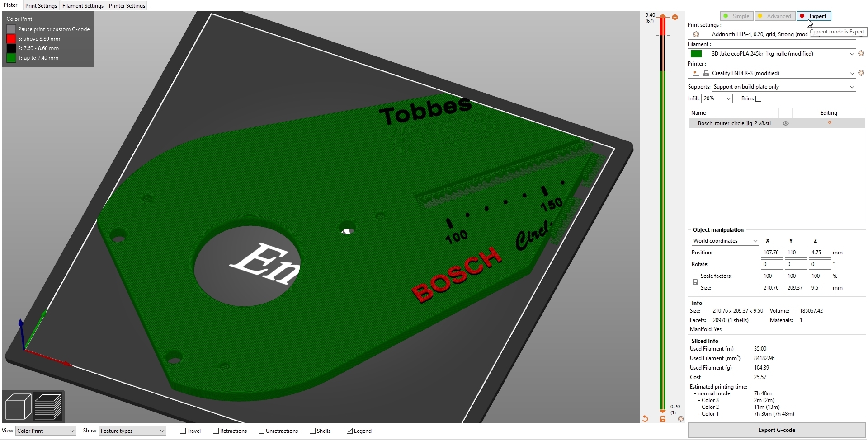Click the Export G-code button
Screen dimensions: 868x440
coord(777,430)
